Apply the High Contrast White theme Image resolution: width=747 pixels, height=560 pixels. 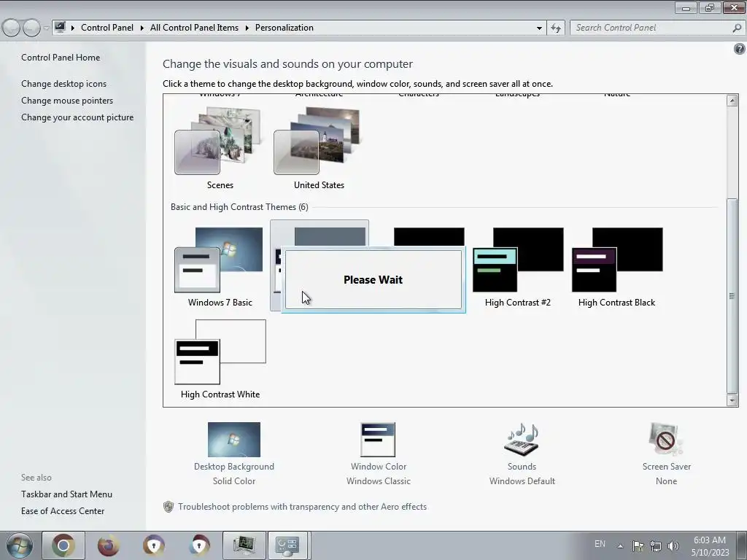pos(220,359)
